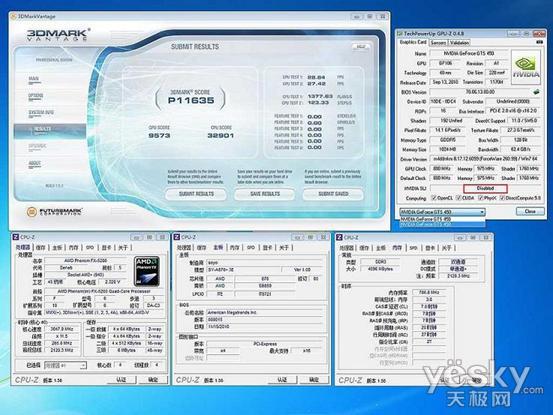Click the NVIDIA SLI Disabled field

tap(485, 188)
